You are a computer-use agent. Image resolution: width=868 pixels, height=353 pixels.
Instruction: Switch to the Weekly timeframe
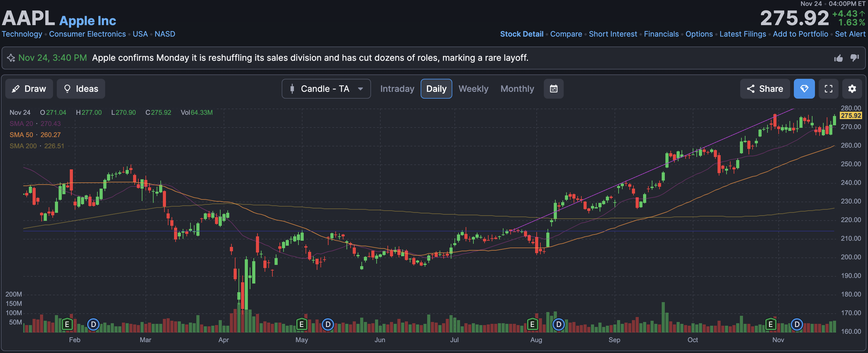(473, 89)
